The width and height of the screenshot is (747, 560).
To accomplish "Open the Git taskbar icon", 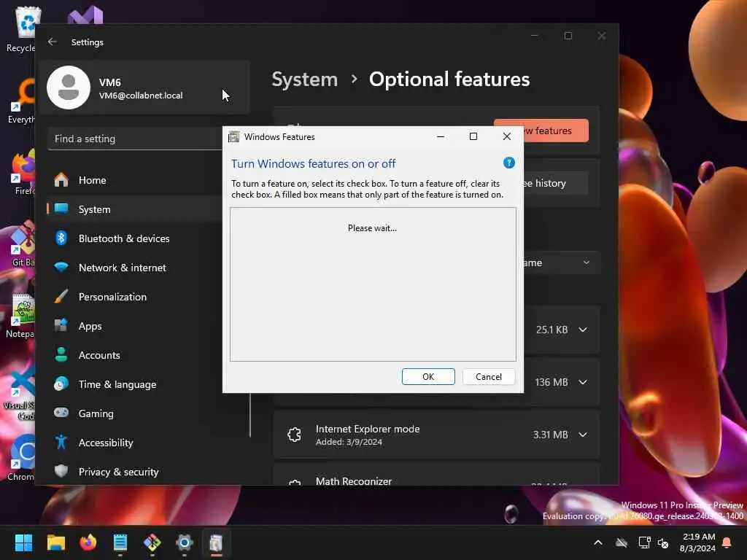I will (x=152, y=542).
